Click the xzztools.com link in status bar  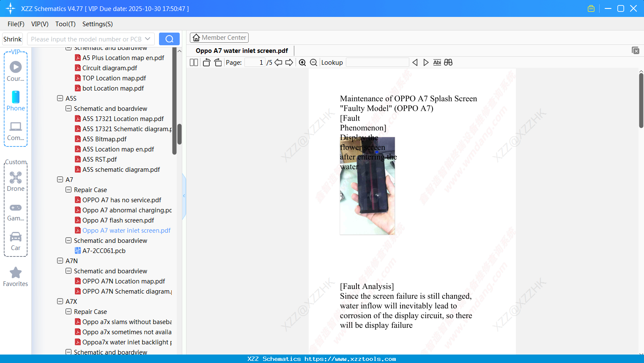click(x=350, y=359)
